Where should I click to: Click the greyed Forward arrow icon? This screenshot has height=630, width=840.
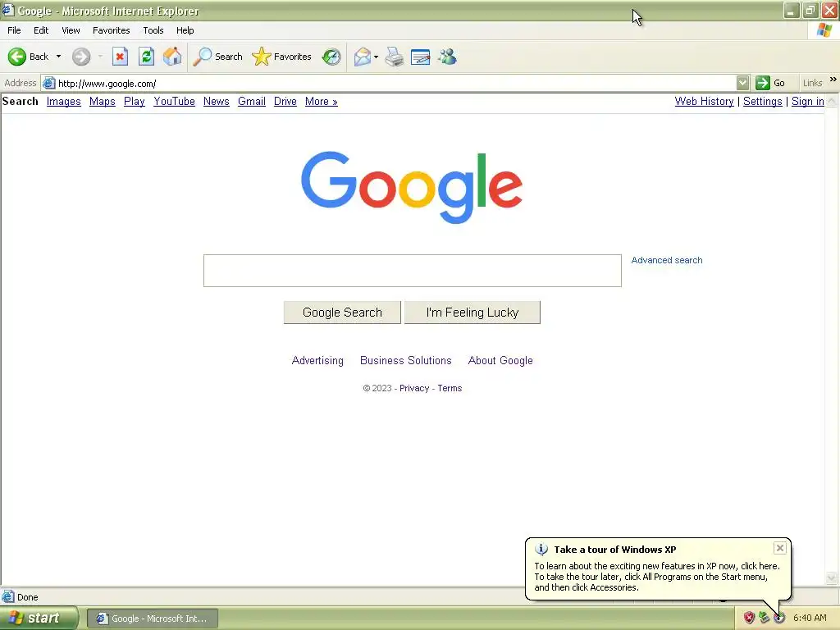(81, 57)
